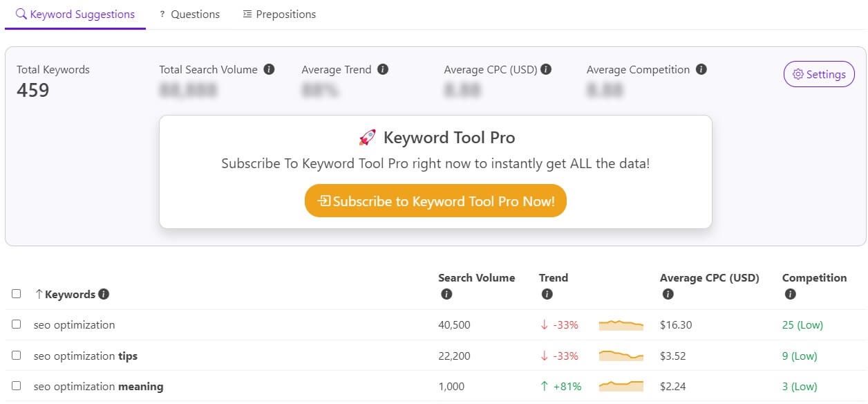This screenshot has width=868, height=404.
Task: Click info icon beside Average Competition summary
Action: click(701, 69)
